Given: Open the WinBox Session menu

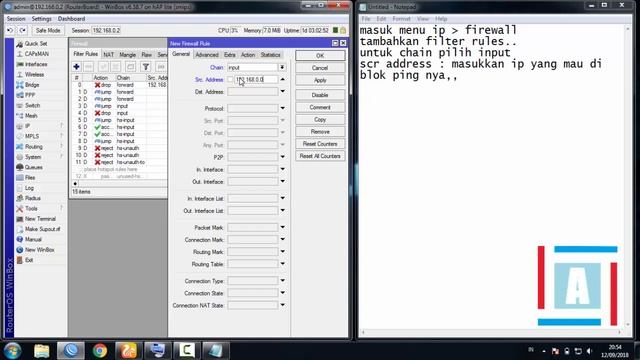Looking at the screenshot, I should pos(16,19).
